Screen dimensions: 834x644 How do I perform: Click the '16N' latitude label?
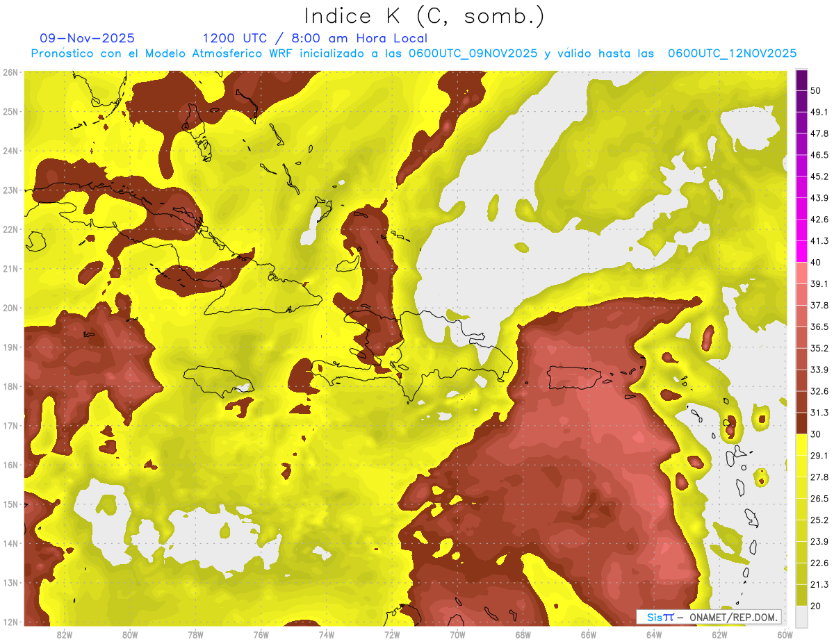(10, 465)
